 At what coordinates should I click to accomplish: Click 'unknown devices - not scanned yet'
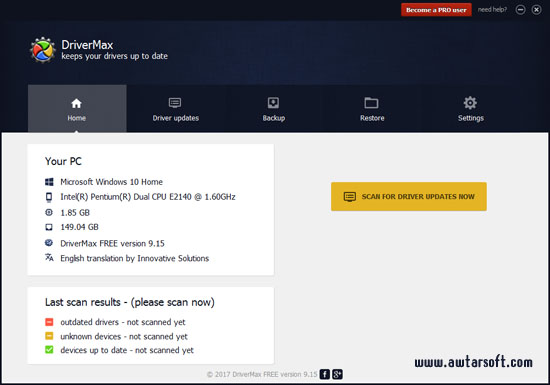coord(124,337)
